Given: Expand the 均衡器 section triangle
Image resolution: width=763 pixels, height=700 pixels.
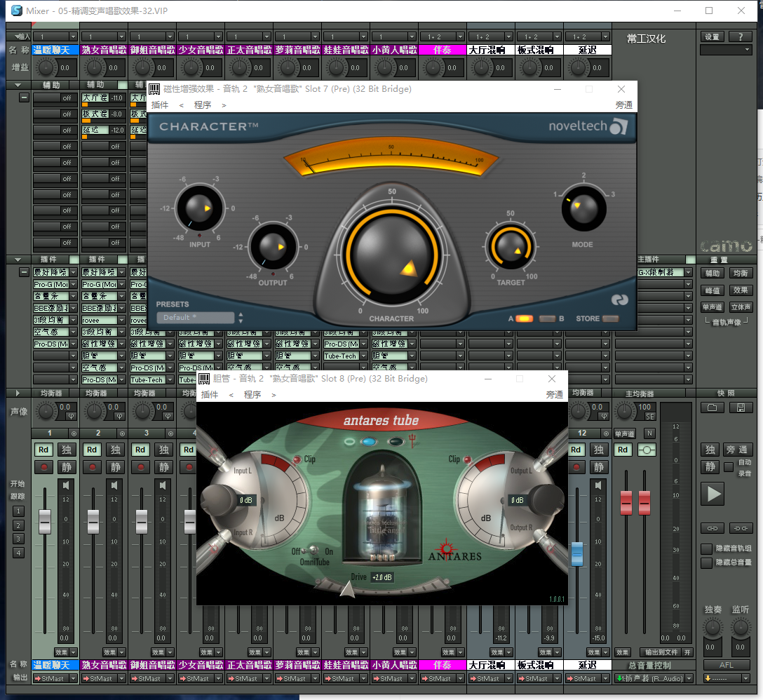Looking at the screenshot, I should coord(18,393).
